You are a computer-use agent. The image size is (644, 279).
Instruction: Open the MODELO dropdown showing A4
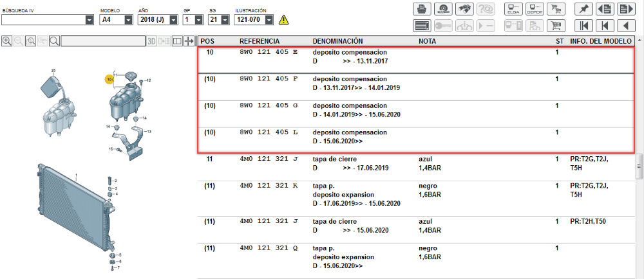[115, 20]
